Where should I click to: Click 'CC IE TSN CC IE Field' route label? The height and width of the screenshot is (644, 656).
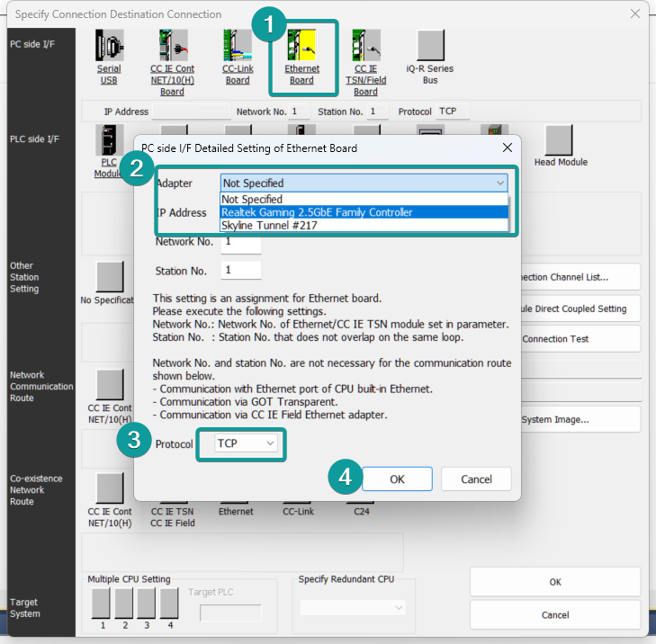pos(173,517)
